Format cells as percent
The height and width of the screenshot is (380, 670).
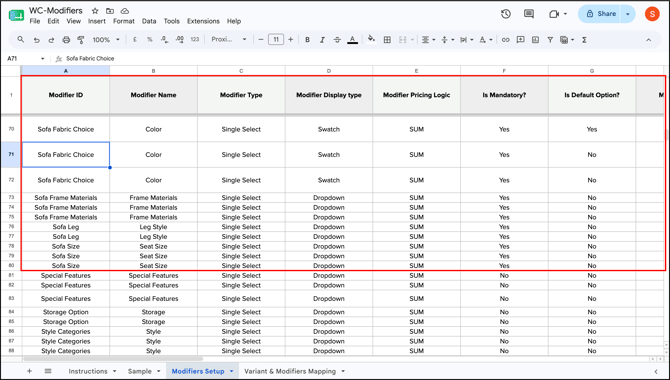(150, 39)
